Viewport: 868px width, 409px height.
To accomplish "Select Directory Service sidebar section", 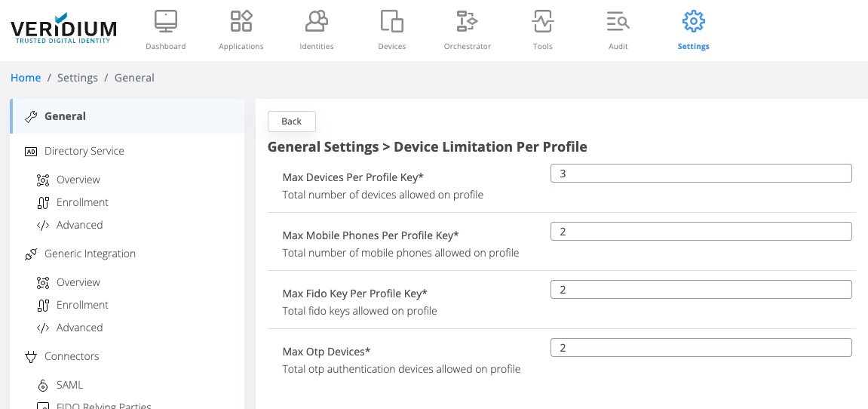I will pyautogui.click(x=84, y=151).
